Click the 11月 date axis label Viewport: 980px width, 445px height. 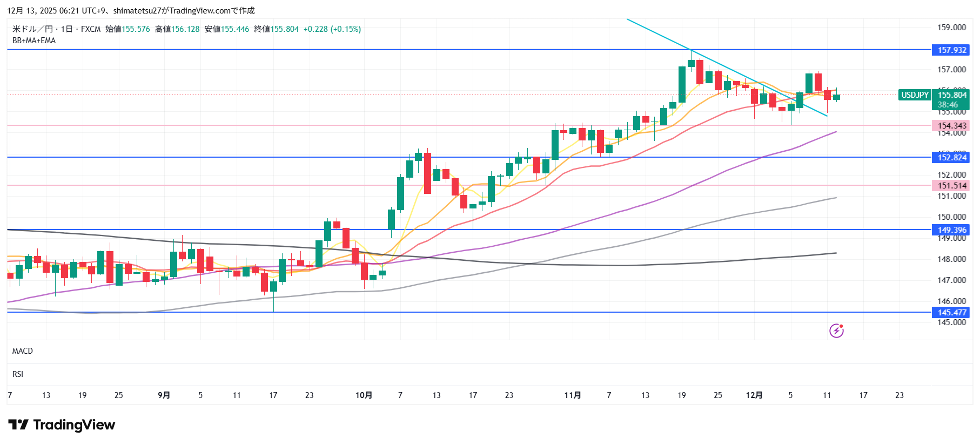click(572, 395)
